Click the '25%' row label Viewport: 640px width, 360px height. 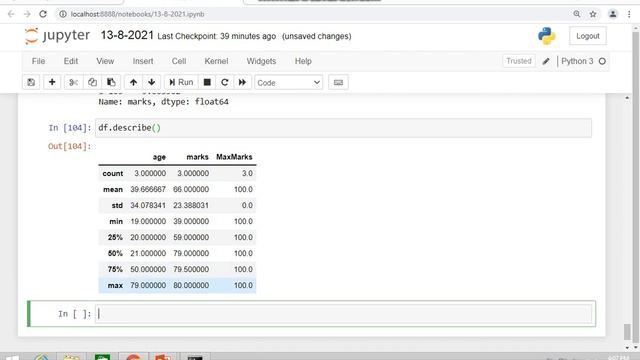coord(115,237)
